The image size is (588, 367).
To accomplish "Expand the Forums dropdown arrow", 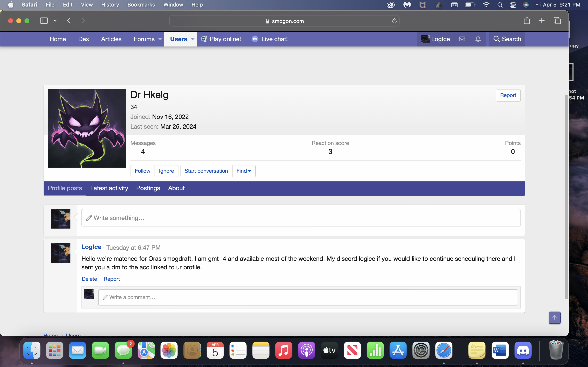I will coord(160,39).
